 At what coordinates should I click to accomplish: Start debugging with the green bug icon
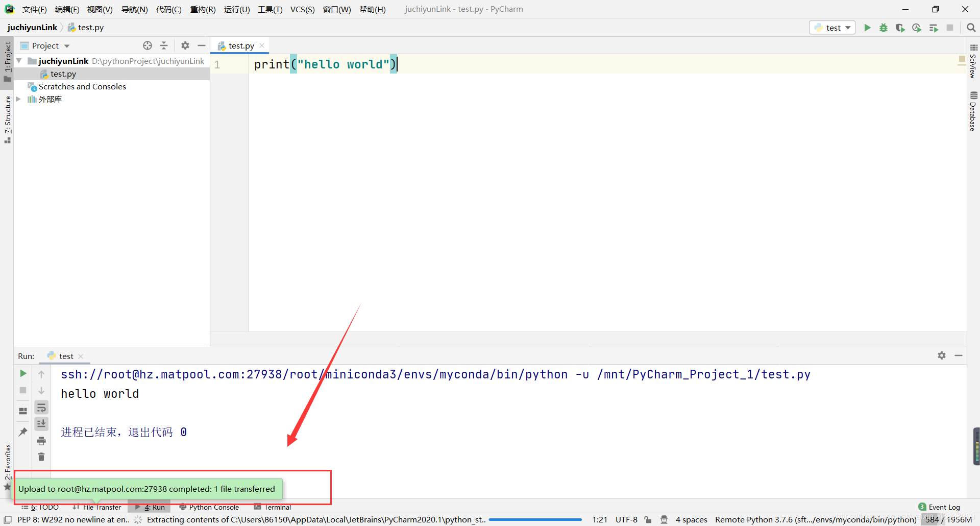tap(884, 28)
